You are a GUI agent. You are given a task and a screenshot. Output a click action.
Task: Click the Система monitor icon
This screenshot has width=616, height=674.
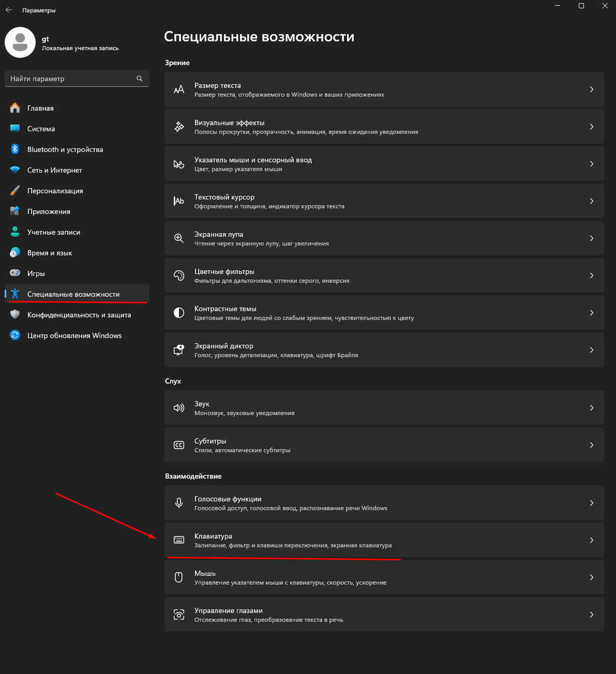(15, 129)
